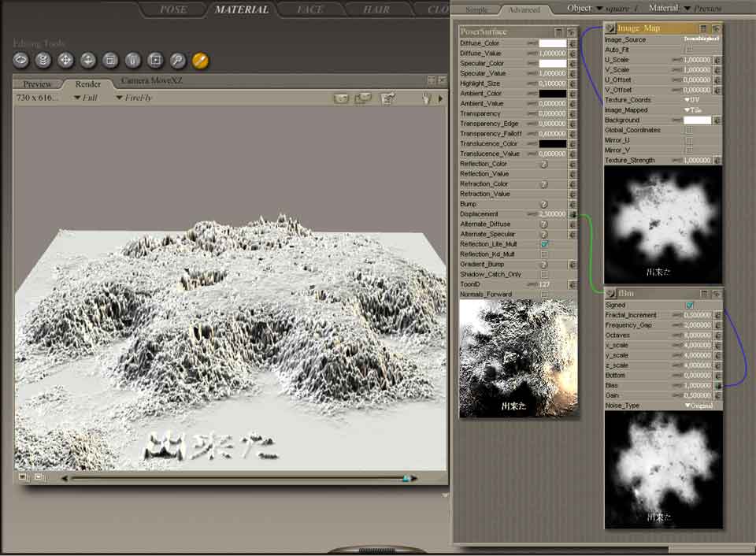Click the Displacement value field

coord(552,214)
